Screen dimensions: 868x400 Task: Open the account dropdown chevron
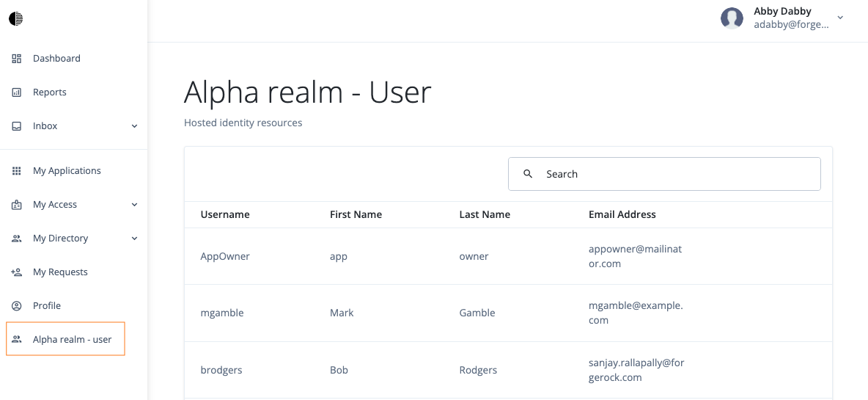tap(840, 18)
